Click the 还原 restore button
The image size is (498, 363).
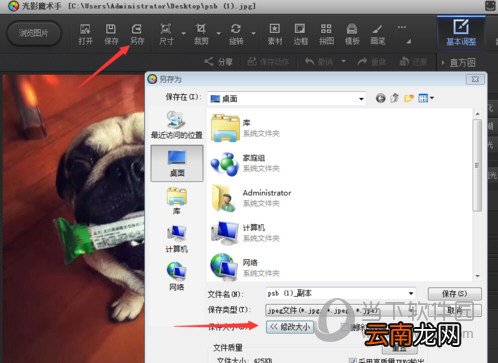pos(413,62)
